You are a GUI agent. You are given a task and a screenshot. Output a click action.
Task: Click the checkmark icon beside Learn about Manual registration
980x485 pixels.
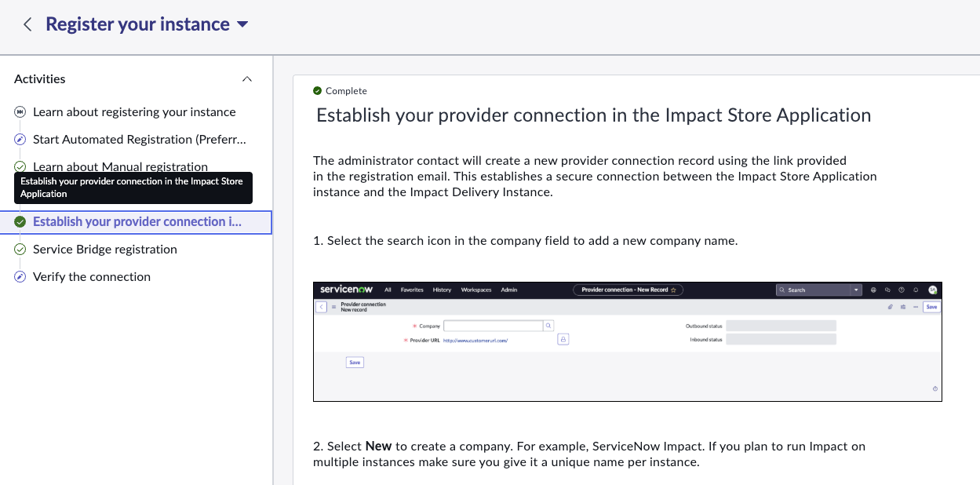coord(20,166)
